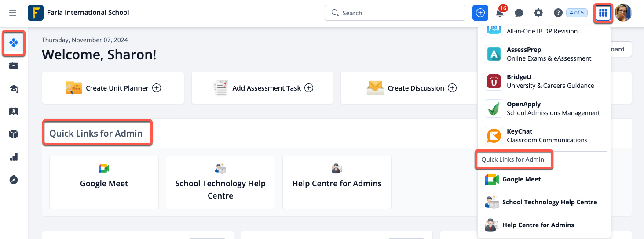This screenshot has width=644, height=239.
Task: Open the notifications bell with 16 badge
Action: [x=500, y=13]
